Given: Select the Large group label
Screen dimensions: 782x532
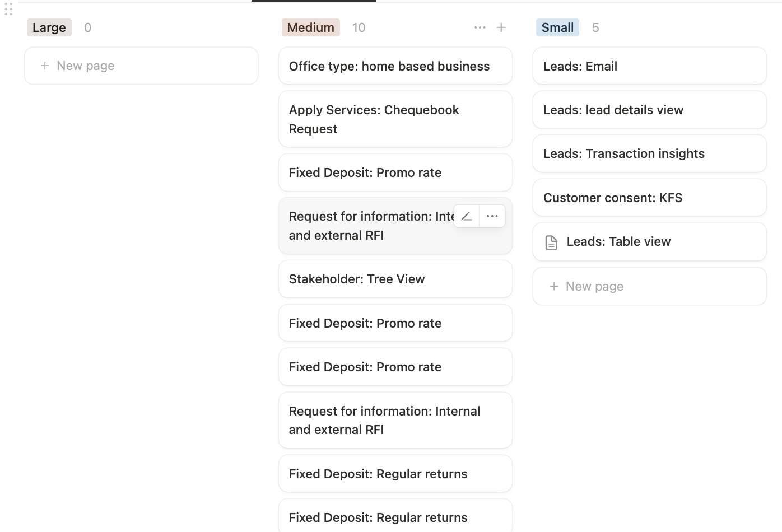Looking at the screenshot, I should tap(49, 27).
